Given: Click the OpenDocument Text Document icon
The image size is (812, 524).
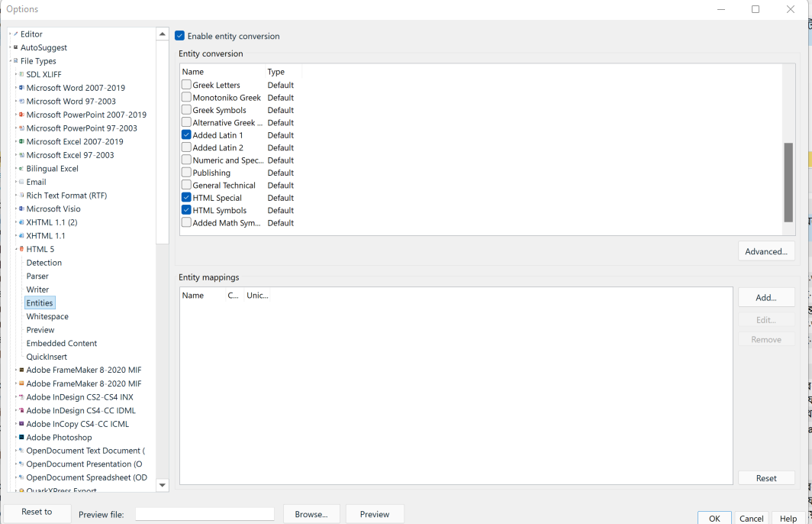Looking at the screenshot, I should 21,451.
